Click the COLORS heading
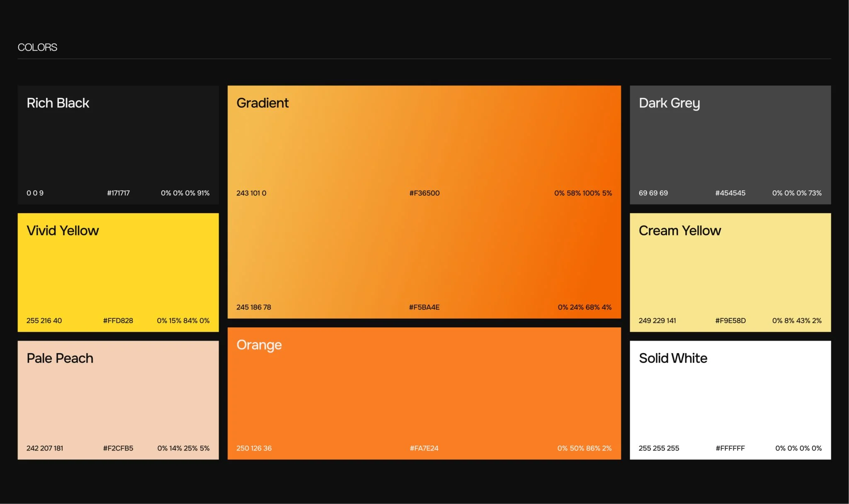The width and height of the screenshot is (849, 504). point(37,47)
